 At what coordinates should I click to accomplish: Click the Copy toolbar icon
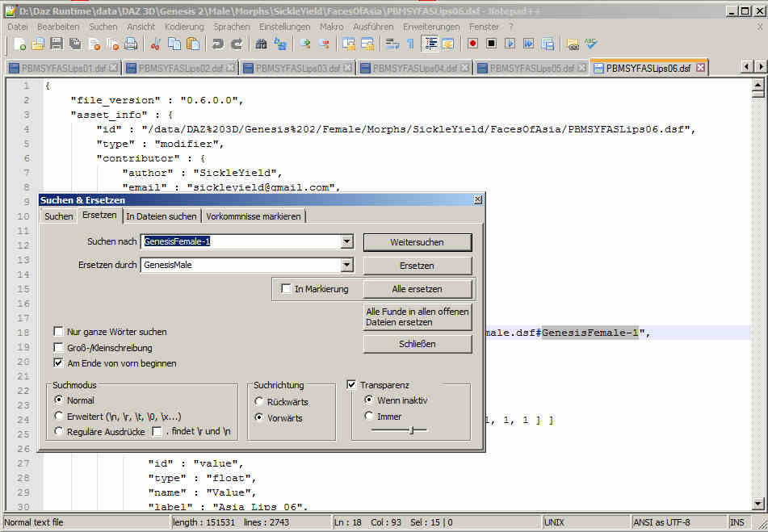click(174, 44)
